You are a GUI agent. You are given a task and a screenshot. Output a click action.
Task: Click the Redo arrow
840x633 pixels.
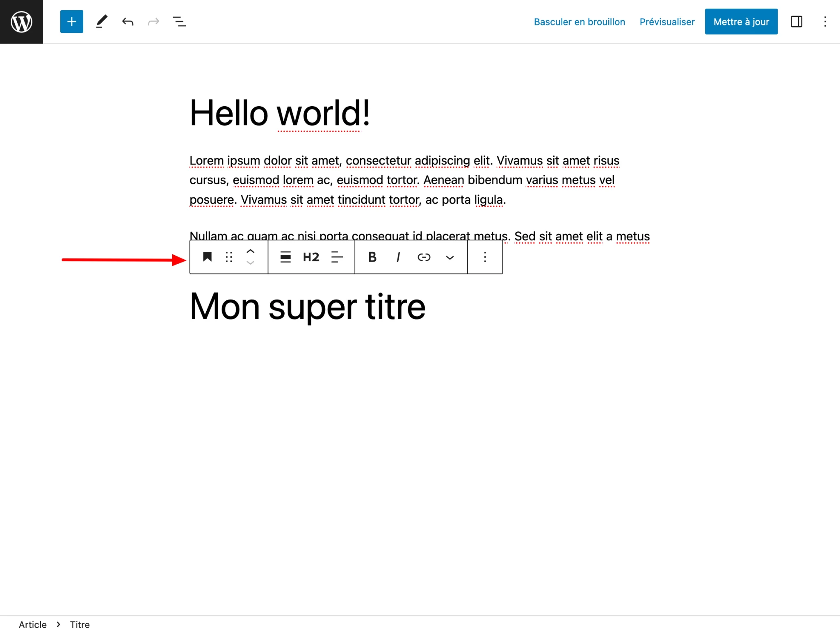pos(153,22)
